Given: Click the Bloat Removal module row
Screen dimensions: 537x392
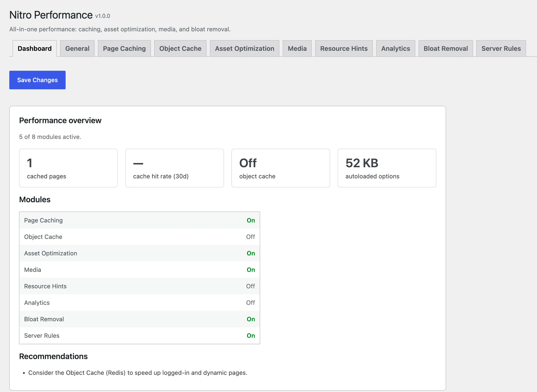Looking at the screenshot, I should tap(140, 319).
